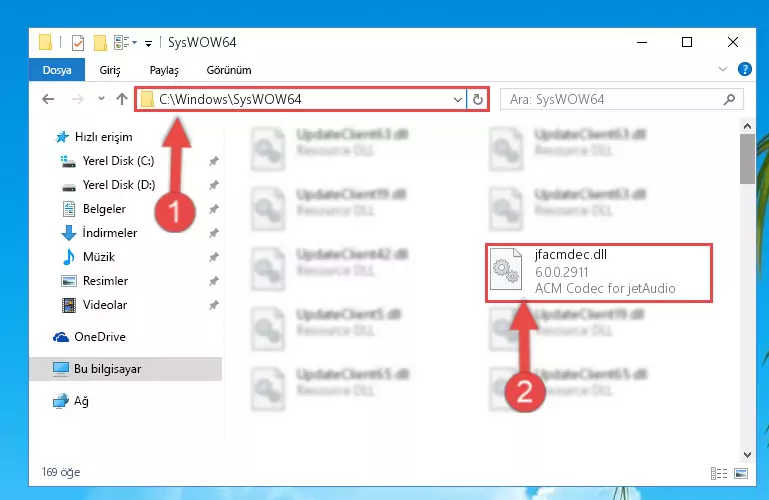Click the pin icon beside Videolar
Image resolution: width=769 pixels, height=500 pixels.
pos(213,305)
